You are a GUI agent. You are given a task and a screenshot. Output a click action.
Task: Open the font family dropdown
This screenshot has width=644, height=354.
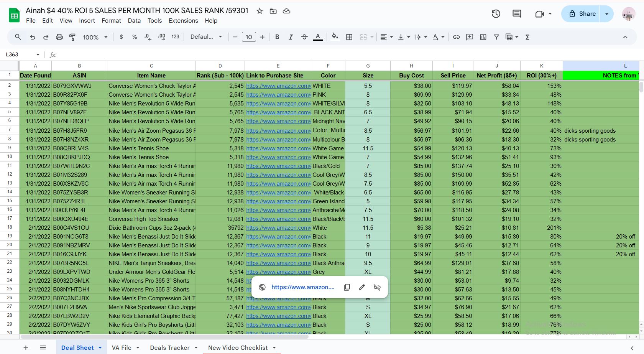[x=206, y=37]
